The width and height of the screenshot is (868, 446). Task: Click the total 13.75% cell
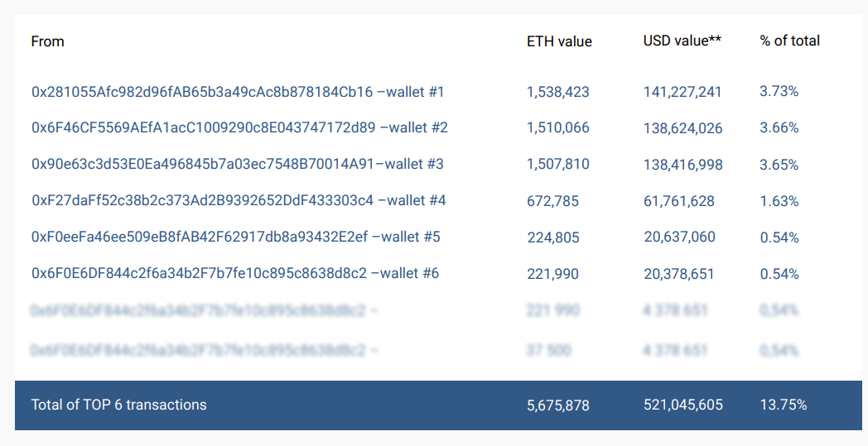pyautogui.click(x=784, y=405)
